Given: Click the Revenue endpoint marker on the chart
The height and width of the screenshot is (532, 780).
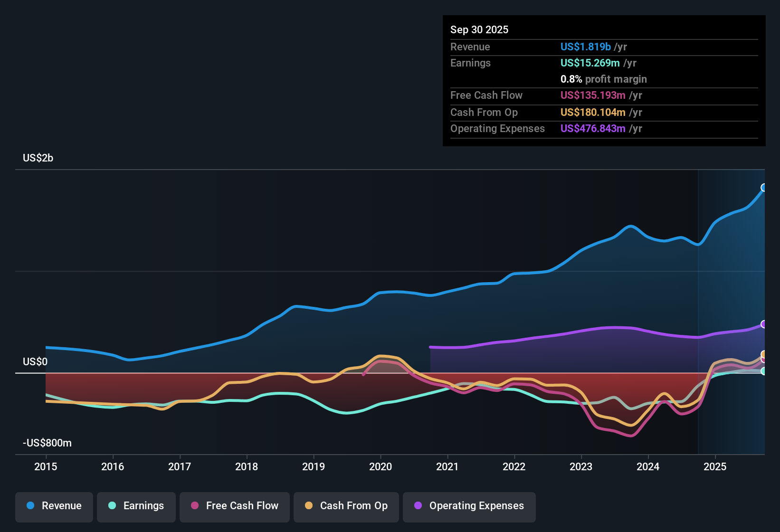Looking at the screenshot, I should 764,188.
